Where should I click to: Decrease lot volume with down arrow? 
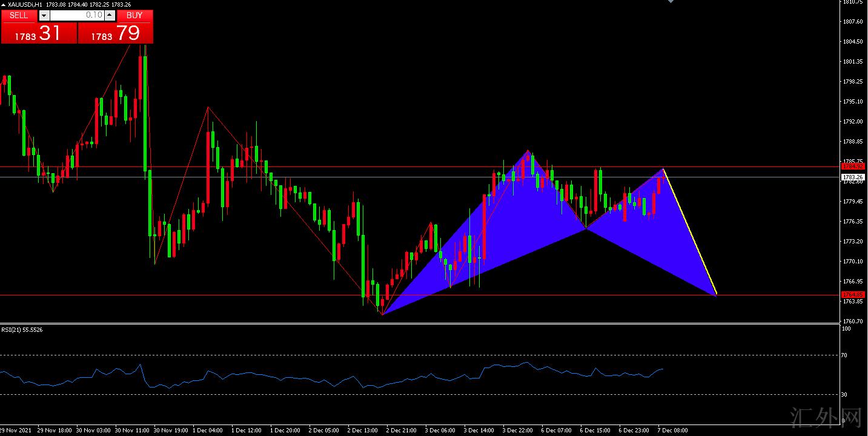coord(44,15)
